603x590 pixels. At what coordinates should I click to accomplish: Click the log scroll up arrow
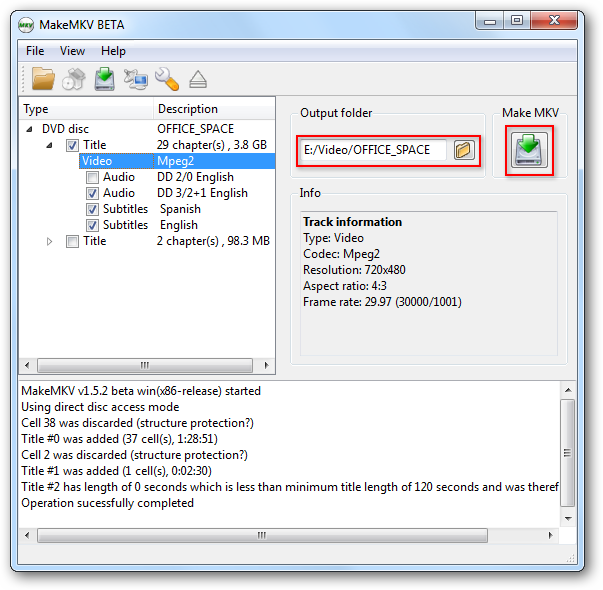pos(568,390)
